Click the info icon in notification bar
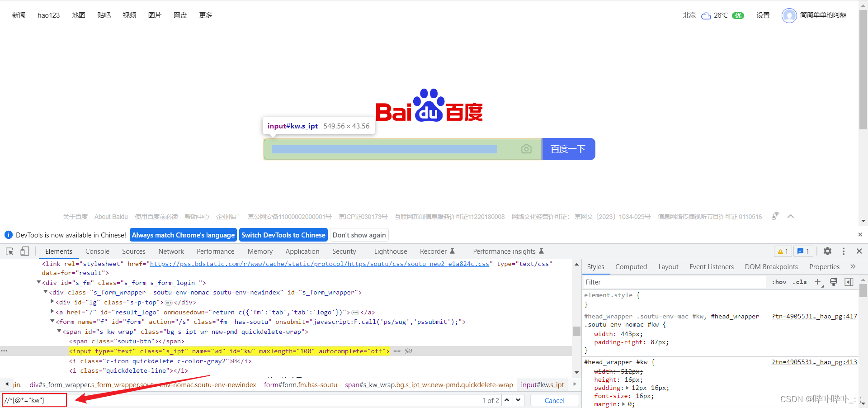The width and height of the screenshot is (868, 408). 8,235
